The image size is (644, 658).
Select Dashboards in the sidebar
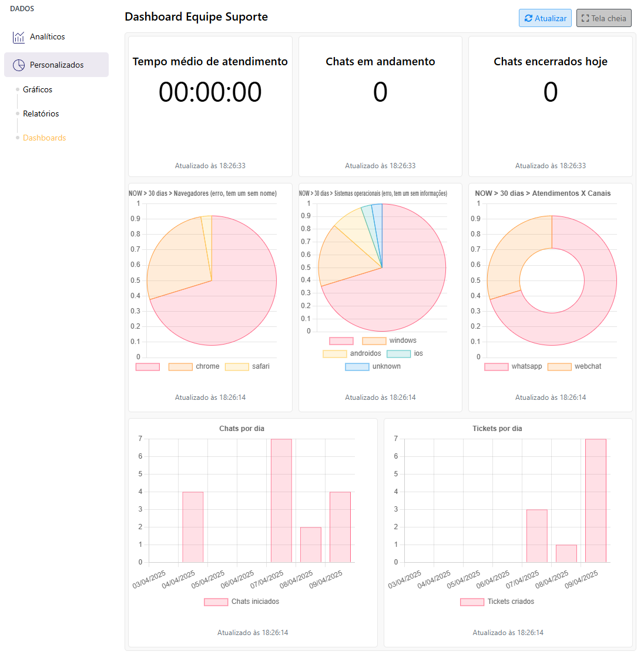(44, 138)
